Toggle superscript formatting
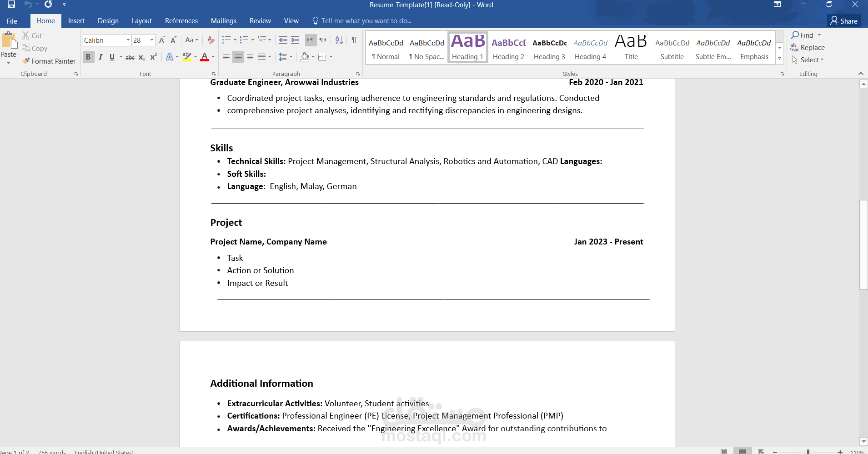Image resolution: width=868 pixels, height=454 pixels. [x=154, y=57]
